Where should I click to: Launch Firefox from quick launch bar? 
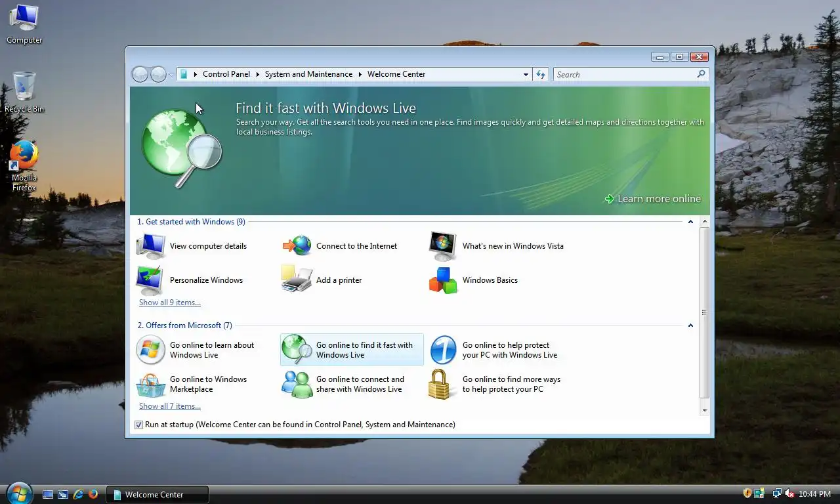click(93, 494)
